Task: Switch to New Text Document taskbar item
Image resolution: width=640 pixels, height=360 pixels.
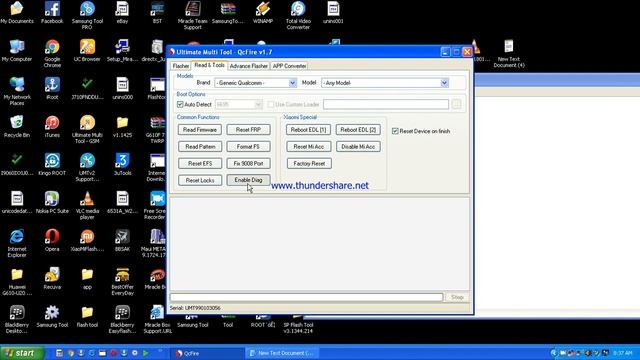Action: click(282, 353)
